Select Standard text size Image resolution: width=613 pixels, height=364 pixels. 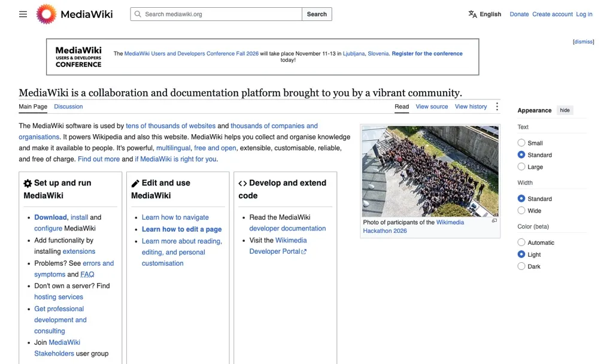pos(521,155)
